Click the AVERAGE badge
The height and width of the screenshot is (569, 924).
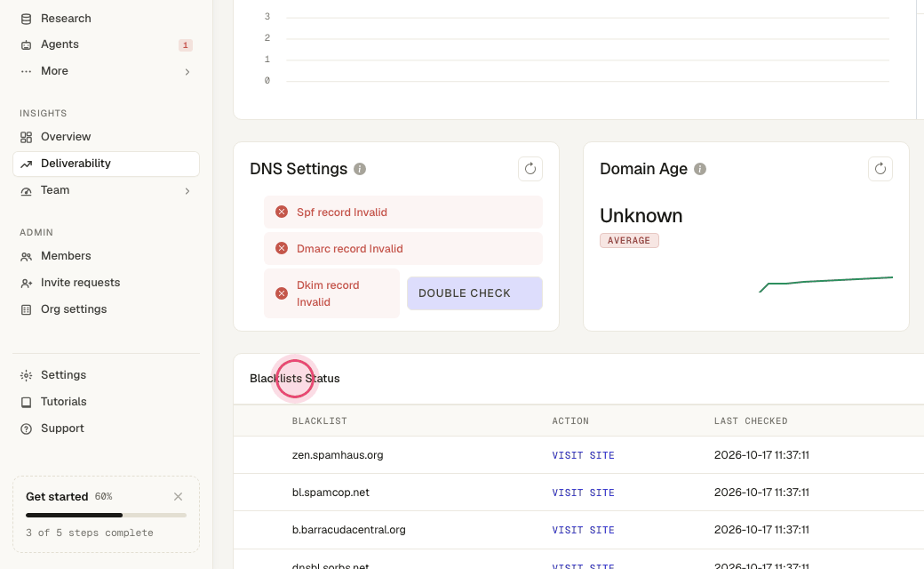click(629, 241)
